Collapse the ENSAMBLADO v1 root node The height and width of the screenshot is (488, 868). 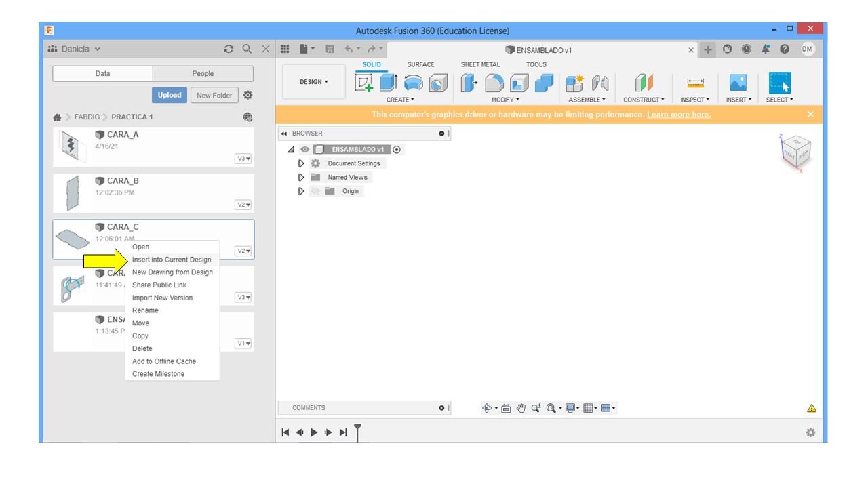[291, 150]
